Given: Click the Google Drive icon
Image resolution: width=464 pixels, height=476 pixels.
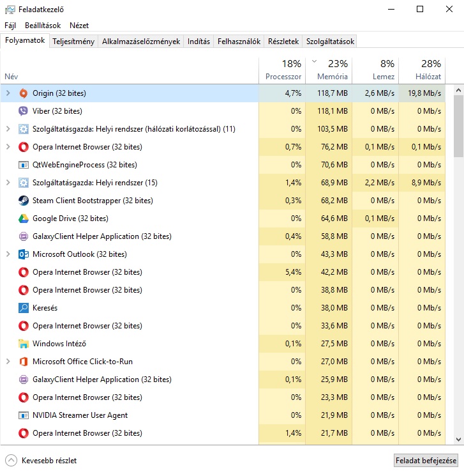Looking at the screenshot, I should coord(24,219).
